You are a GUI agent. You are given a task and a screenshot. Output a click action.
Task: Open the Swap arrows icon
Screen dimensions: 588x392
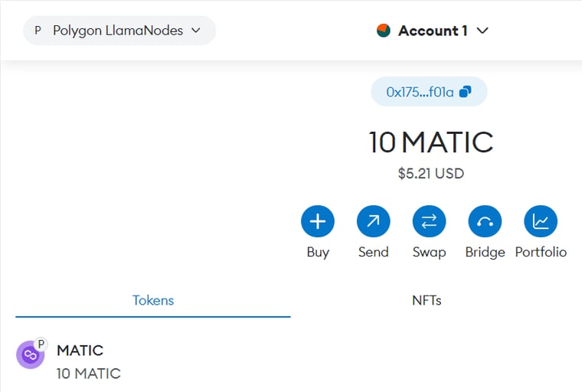[x=429, y=221]
